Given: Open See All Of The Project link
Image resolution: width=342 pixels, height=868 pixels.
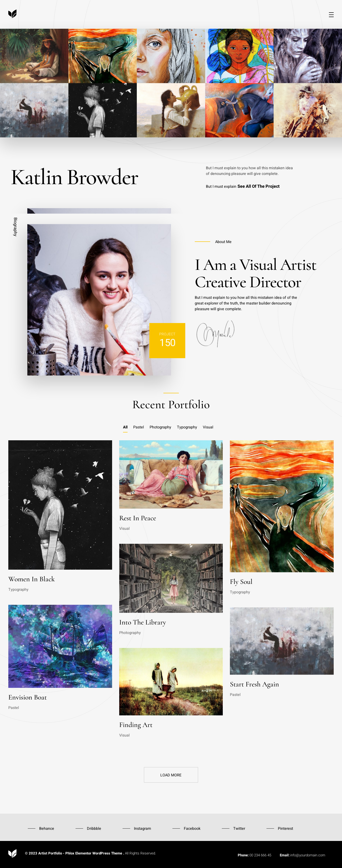Looking at the screenshot, I should 258,186.
